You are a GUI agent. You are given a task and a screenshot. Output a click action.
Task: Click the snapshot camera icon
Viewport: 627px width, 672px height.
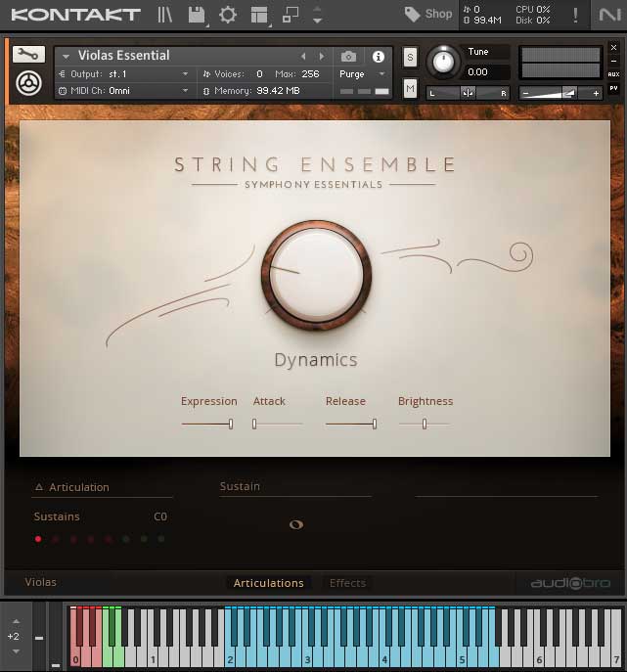point(348,56)
